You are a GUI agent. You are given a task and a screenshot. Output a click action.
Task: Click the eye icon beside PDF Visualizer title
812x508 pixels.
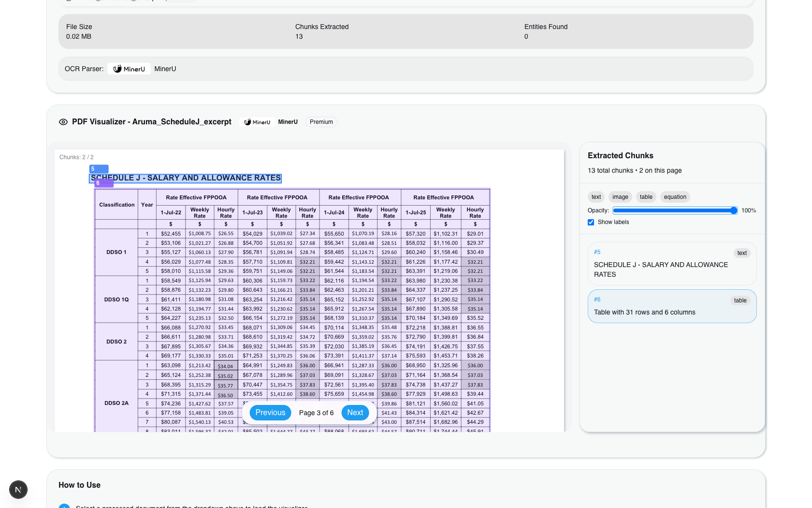pyautogui.click(x=63, y=122)
